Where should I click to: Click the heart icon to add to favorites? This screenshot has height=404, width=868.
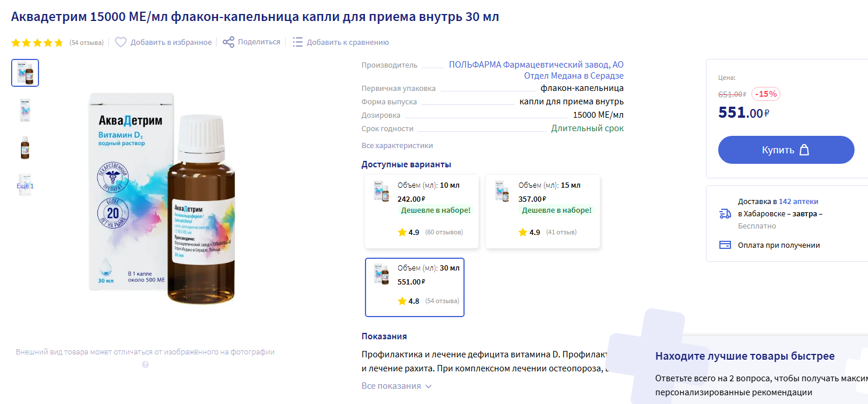coord(121,42)
